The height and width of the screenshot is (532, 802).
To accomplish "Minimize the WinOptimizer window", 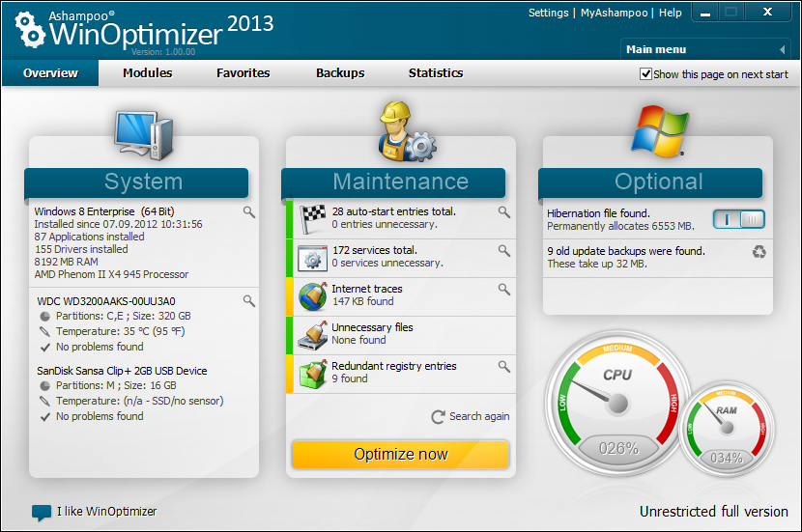I will click(705, 13).
